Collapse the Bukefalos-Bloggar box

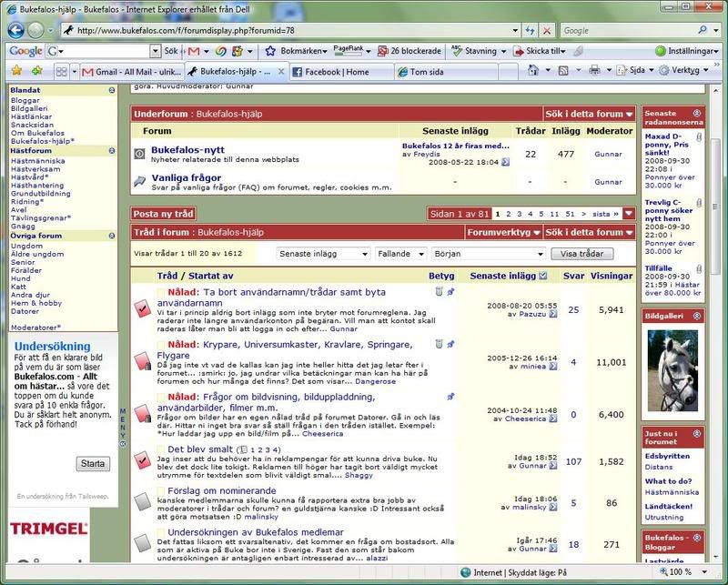coord(697,538)
